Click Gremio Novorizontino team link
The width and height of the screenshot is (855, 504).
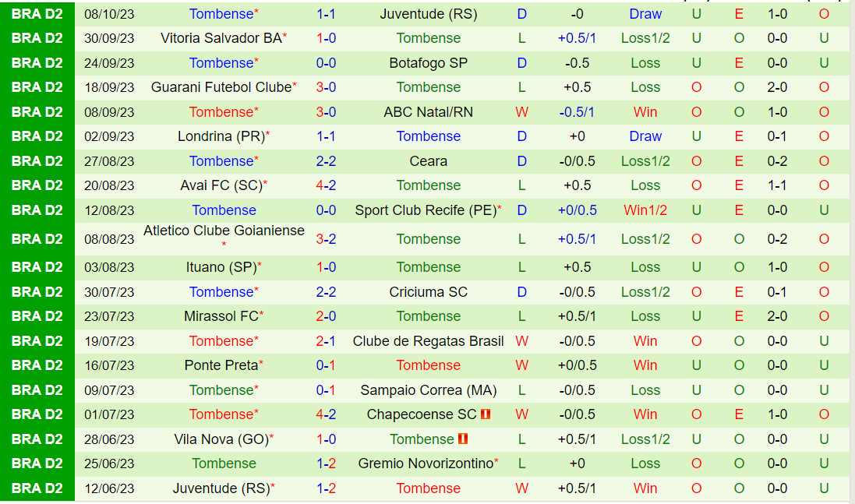426,463
